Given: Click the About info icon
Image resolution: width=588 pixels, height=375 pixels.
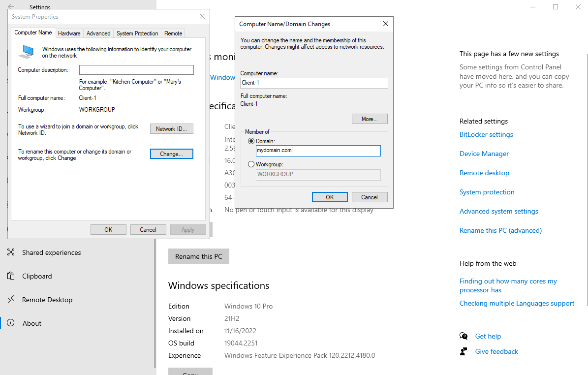Looking at the screenshot, I should point(11,323).
